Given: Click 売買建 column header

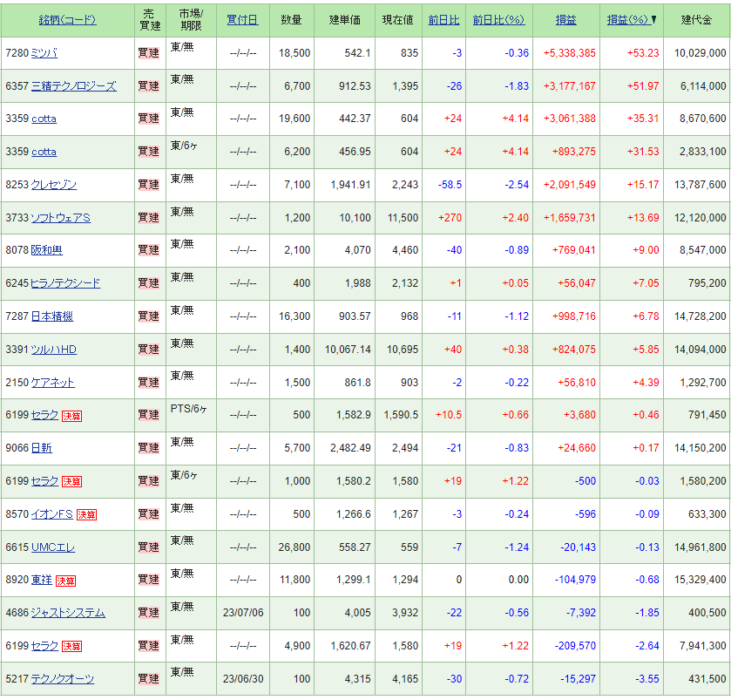Looking at the screenshot, I should (x=150, y=20).
